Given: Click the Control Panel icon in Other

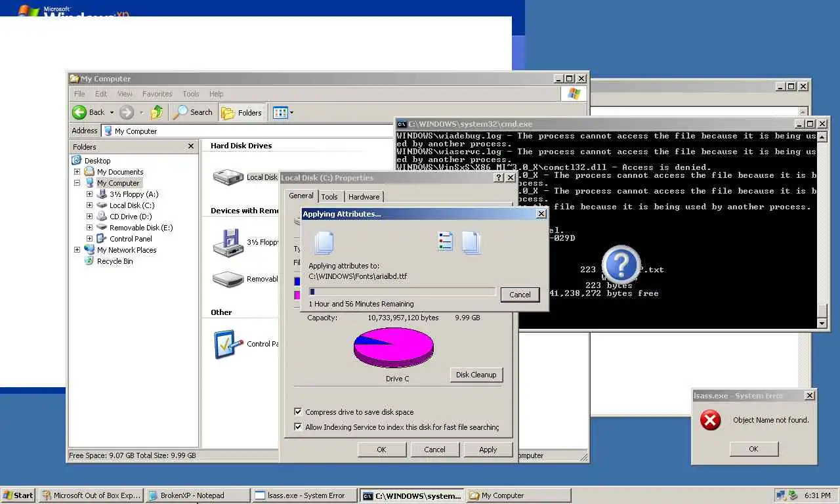Looking at the screenshot, I should pos(228,344).
